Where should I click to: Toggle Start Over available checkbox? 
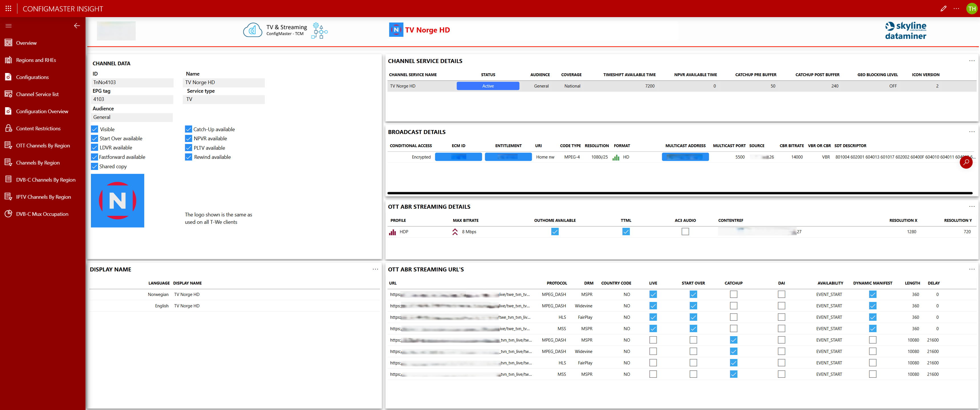coord(95,139)
